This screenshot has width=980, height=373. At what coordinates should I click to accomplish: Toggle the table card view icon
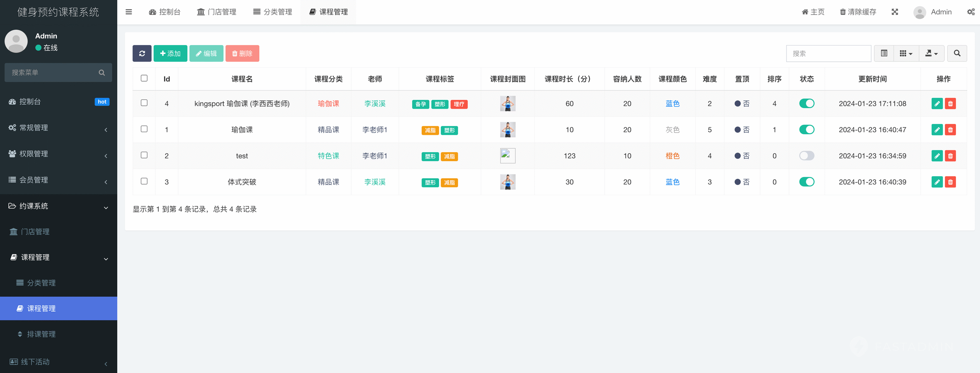point(883,53)
